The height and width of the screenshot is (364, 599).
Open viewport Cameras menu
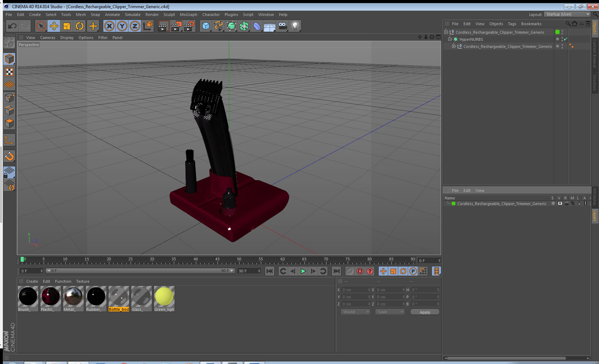[48, 38]
